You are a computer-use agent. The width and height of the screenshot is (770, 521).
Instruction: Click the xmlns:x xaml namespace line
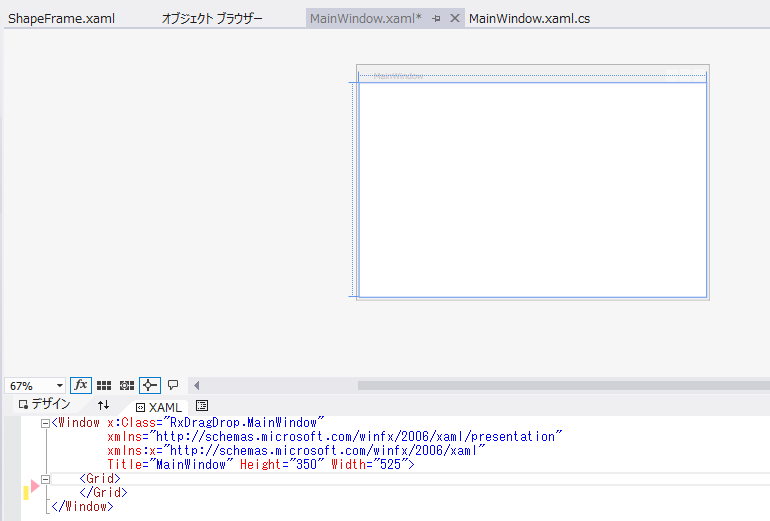coord(296,450)
